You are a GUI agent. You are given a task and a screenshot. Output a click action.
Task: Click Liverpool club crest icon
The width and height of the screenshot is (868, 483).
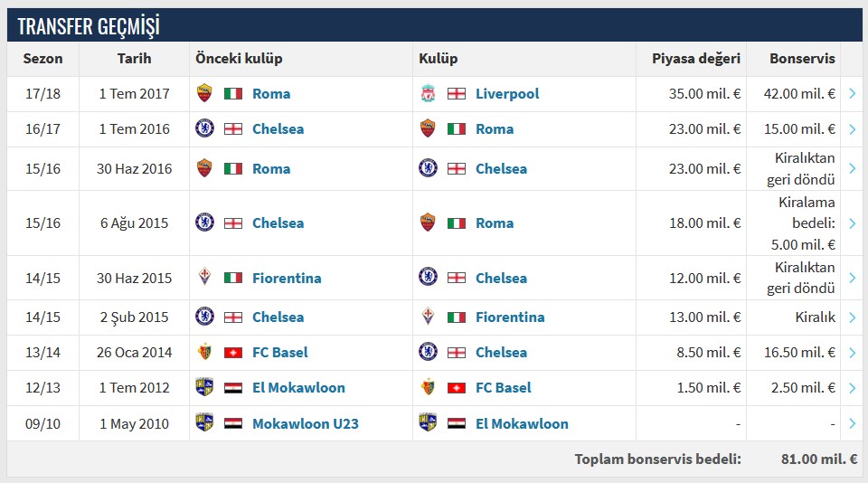(428, 93)
